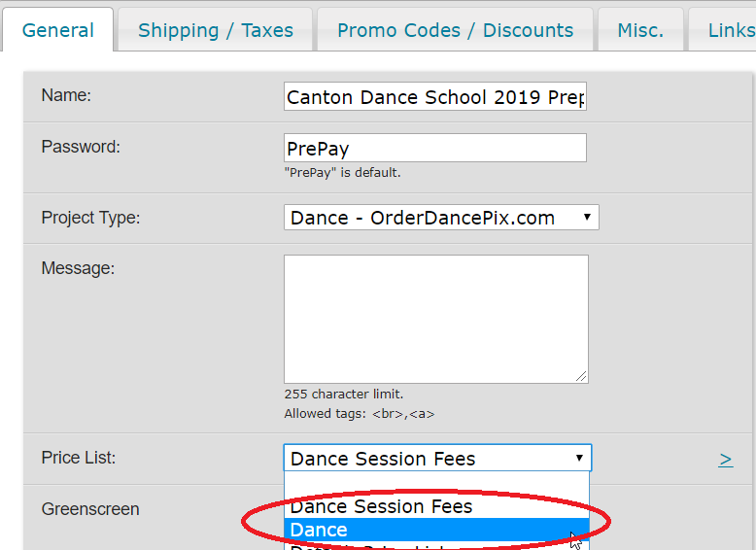Open the General tab
The width and height of the screenshot is (756, 550).
58,30
